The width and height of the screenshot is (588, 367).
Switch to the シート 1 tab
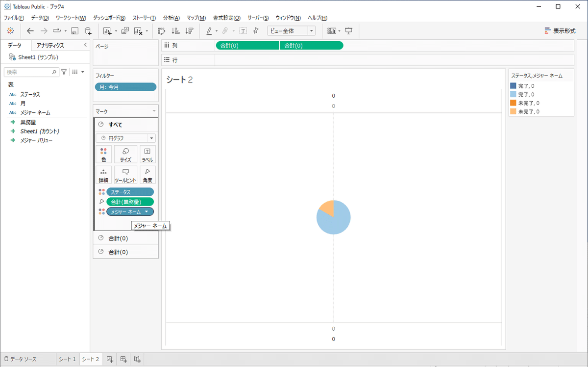tap(68, 359)
